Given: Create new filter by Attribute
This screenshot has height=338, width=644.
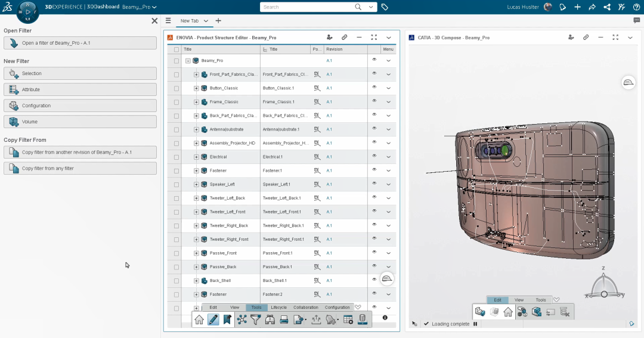Looking at the screenshot, I should tap(80, 89).
